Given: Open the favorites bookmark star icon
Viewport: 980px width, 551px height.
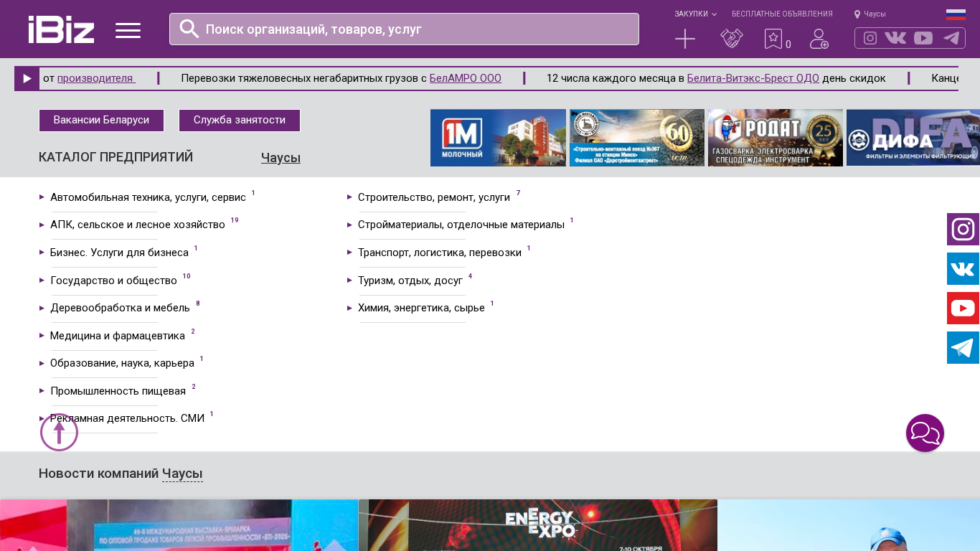Looking at the screenshot, I should pyautogui.click(x=773, y=39).
